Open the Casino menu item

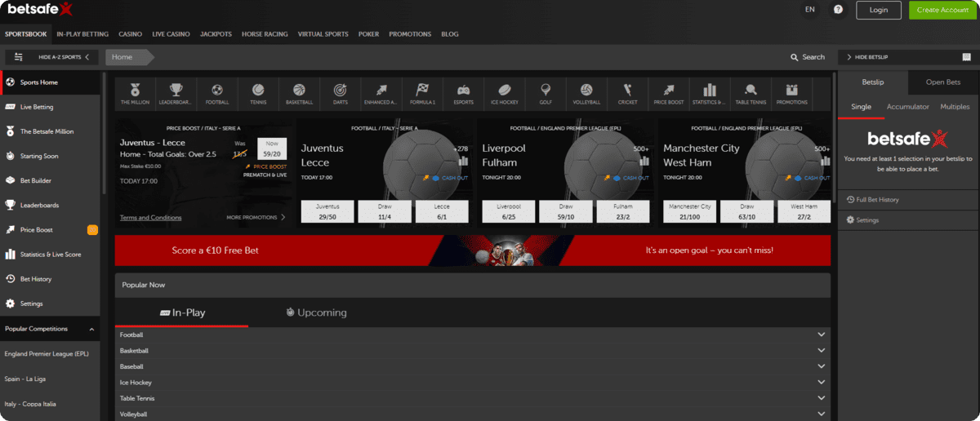tap(130, 34)
